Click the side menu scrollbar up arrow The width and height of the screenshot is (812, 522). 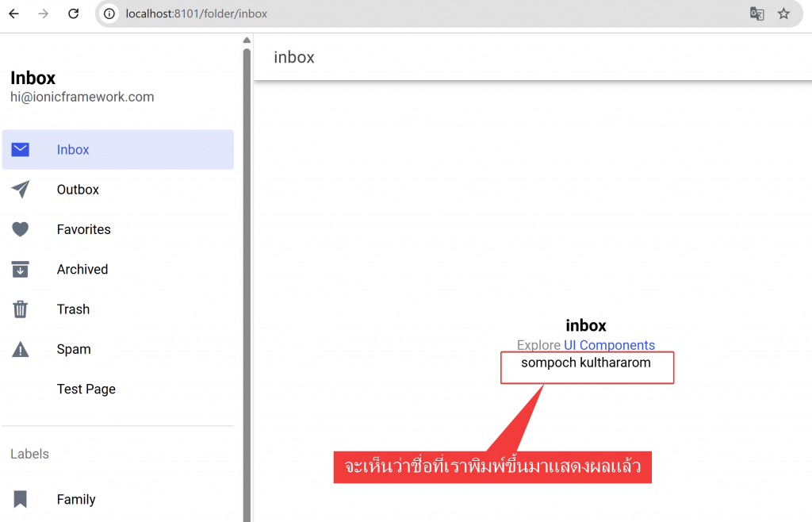247,40
